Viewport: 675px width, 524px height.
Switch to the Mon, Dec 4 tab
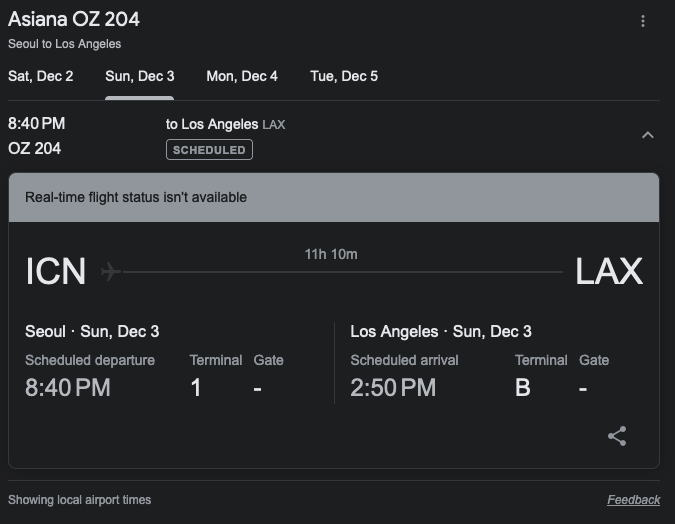click(242, 76)
